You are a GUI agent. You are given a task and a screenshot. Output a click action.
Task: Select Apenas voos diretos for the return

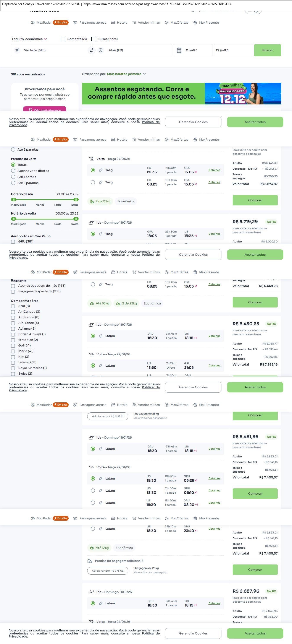[x=13, y=171]
